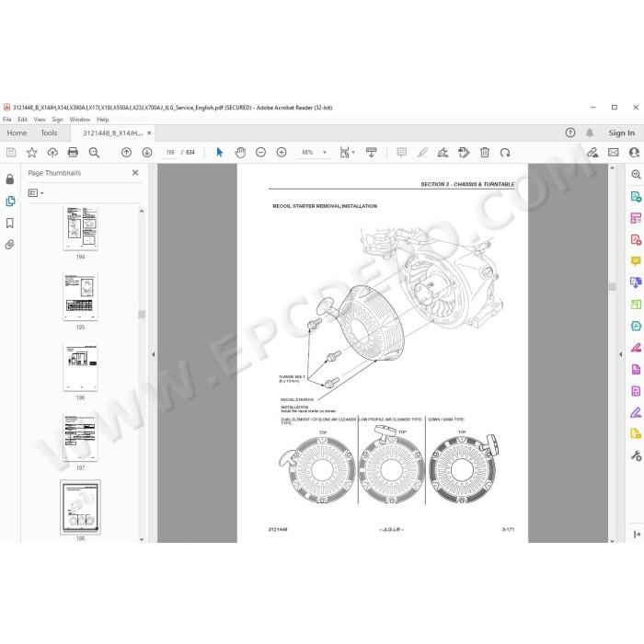This screenshot has width=644, height=644.
Task: Open the View menu
Action: [x=40, y=120]
